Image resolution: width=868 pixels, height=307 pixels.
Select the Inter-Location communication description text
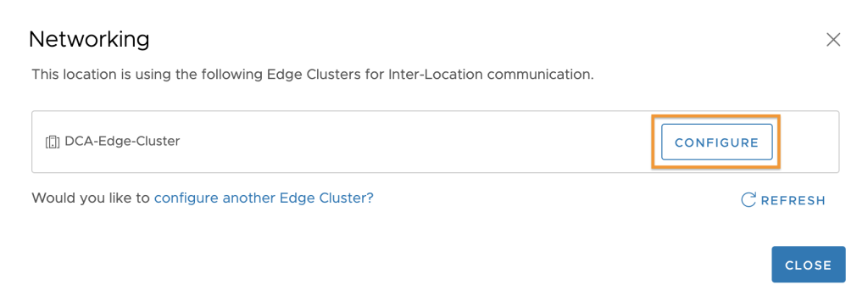pos(313,75)
